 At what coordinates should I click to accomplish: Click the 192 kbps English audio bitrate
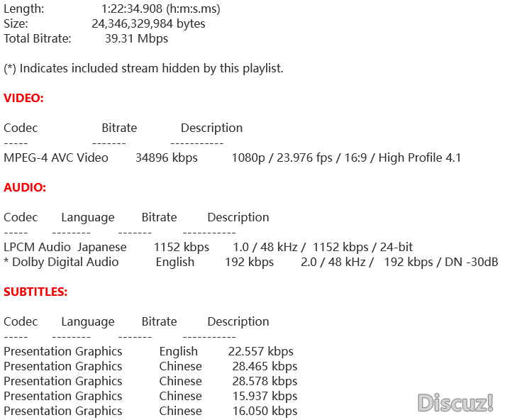click(249, 262)
